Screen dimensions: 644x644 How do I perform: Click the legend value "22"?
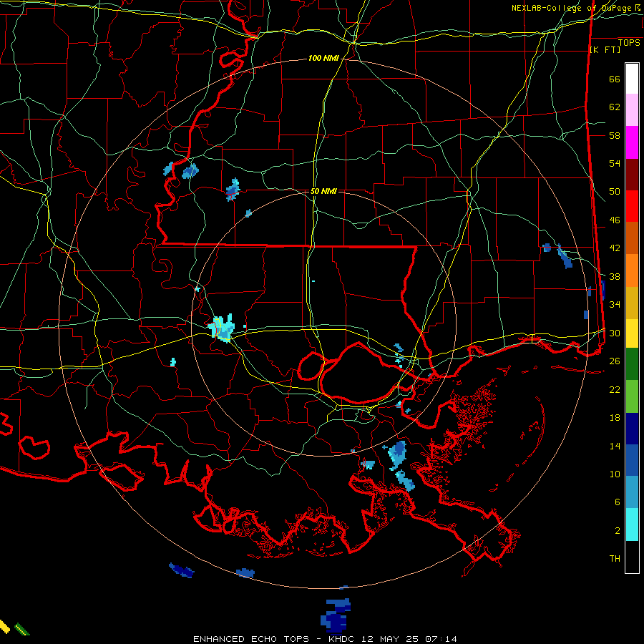(x=615, y=389)
